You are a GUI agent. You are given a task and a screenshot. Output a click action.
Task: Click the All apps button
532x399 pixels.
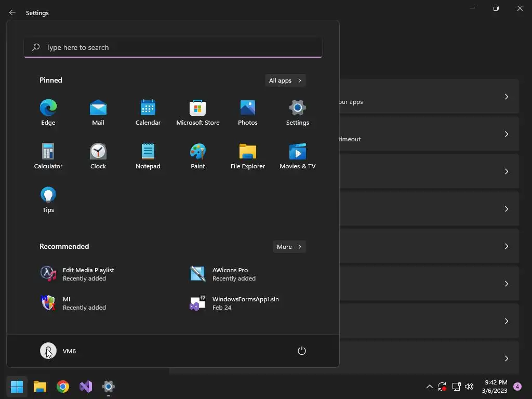click(x=285, y=81)
